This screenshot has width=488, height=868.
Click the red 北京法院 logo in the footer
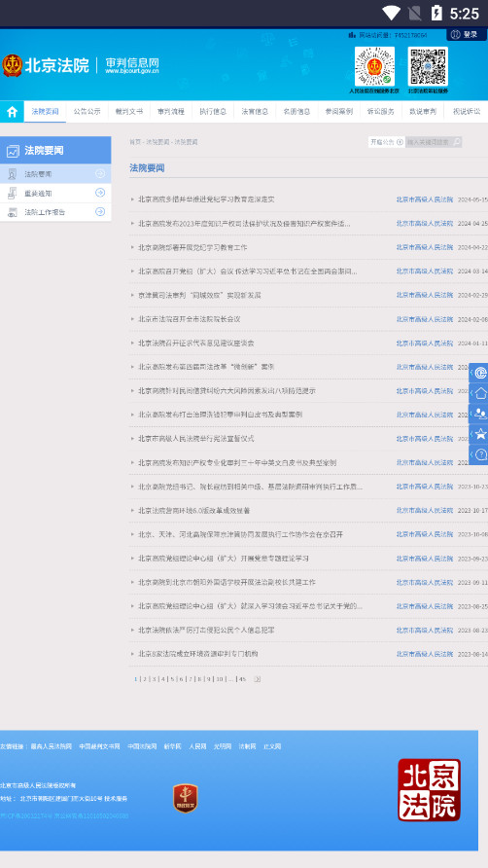430,790
